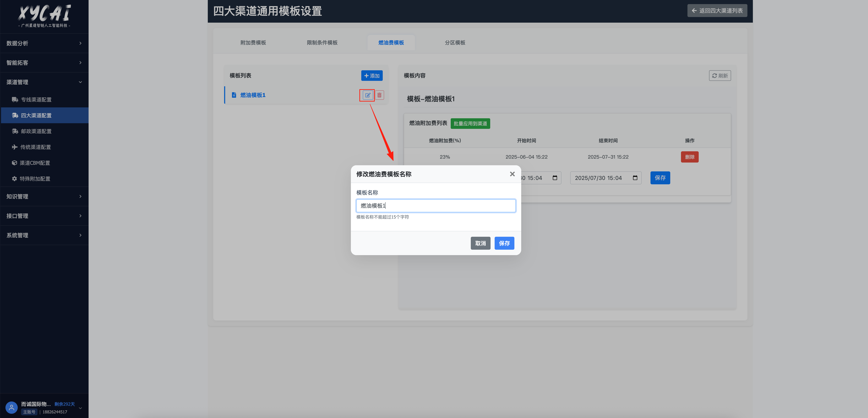Viewport: 868px width, 418px height.
Task: Open calendar picker for start time field
Action: pos(555,178)
